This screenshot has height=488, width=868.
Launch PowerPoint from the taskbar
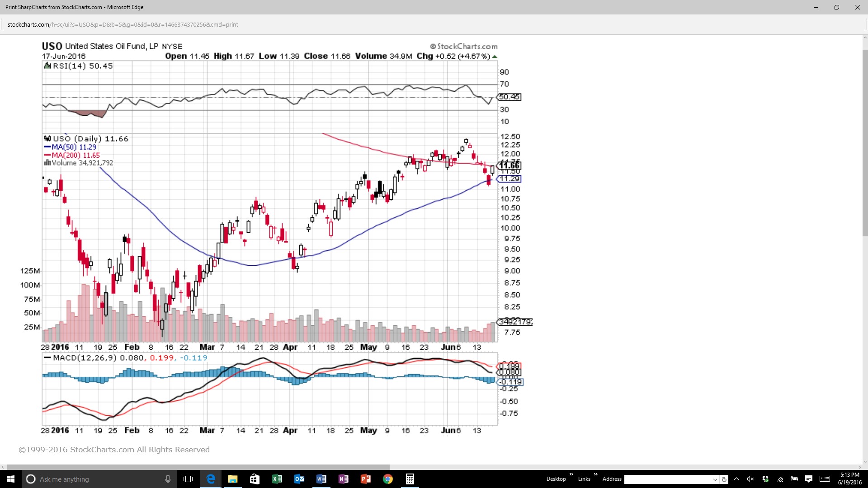(365, 479)
